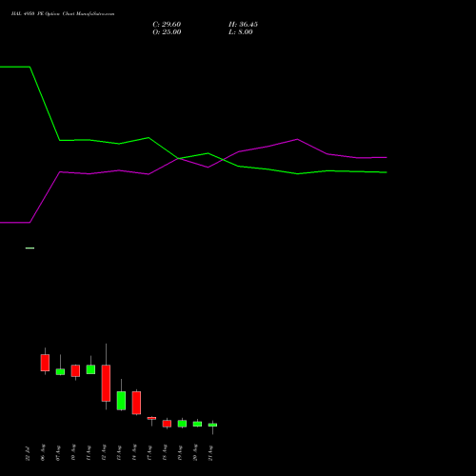
Task: Click the chart title text at top left
Action: pos(63,14)
